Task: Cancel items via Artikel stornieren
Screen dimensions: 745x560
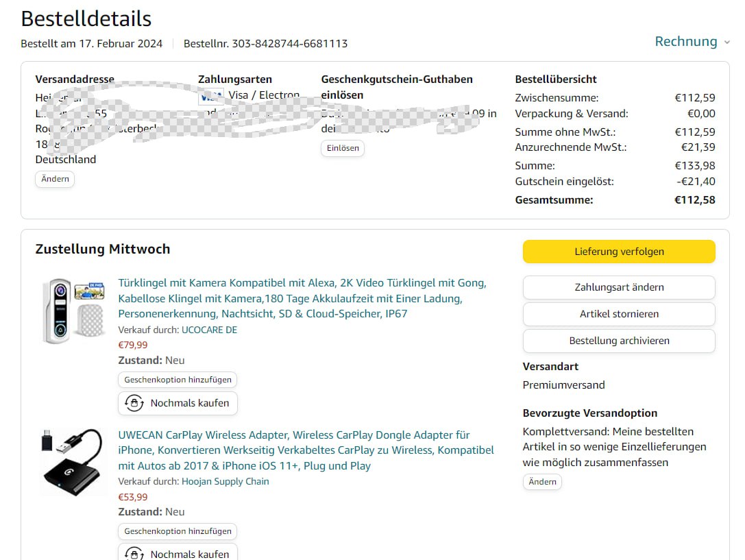Action: pos(619,314)
